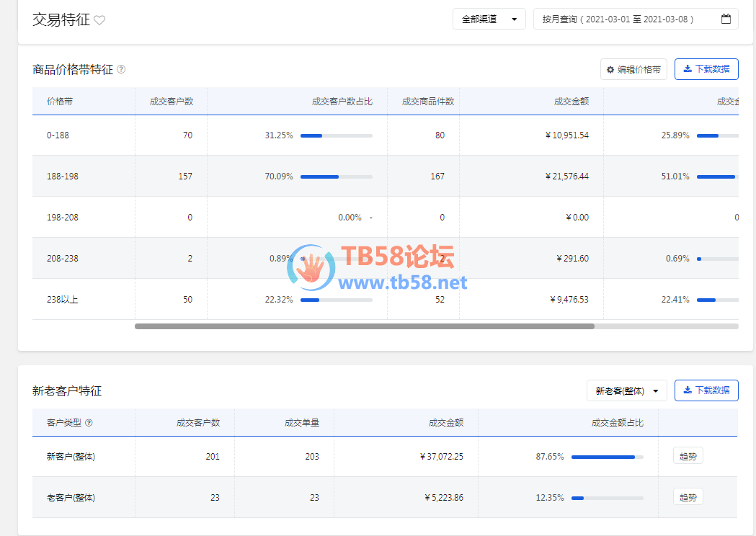This screenshot has height=536, width=756.
Task: Click the heart favorite icon beside 交易特征
Action: click(x=99, y=21)
